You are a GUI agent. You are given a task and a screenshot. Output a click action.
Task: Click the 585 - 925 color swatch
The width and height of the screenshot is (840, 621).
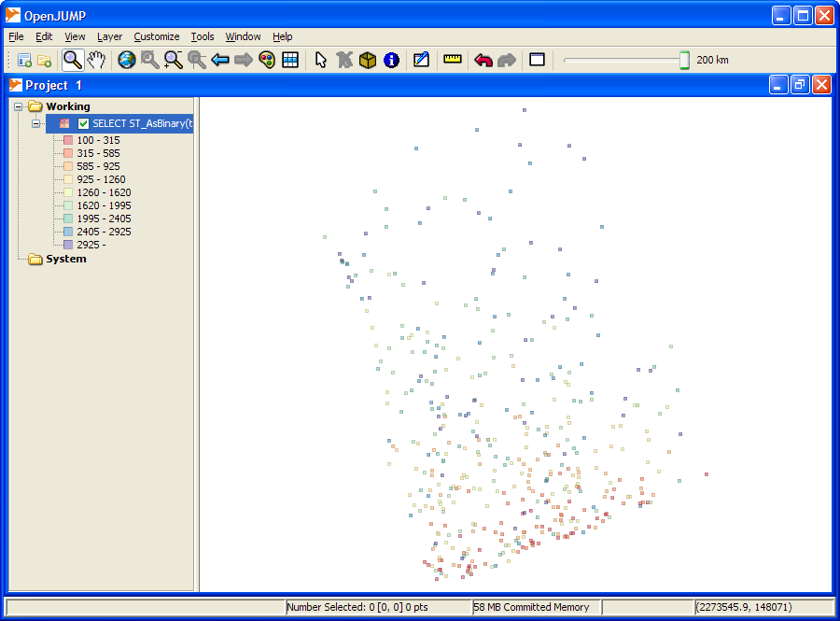tap(68, 166)
